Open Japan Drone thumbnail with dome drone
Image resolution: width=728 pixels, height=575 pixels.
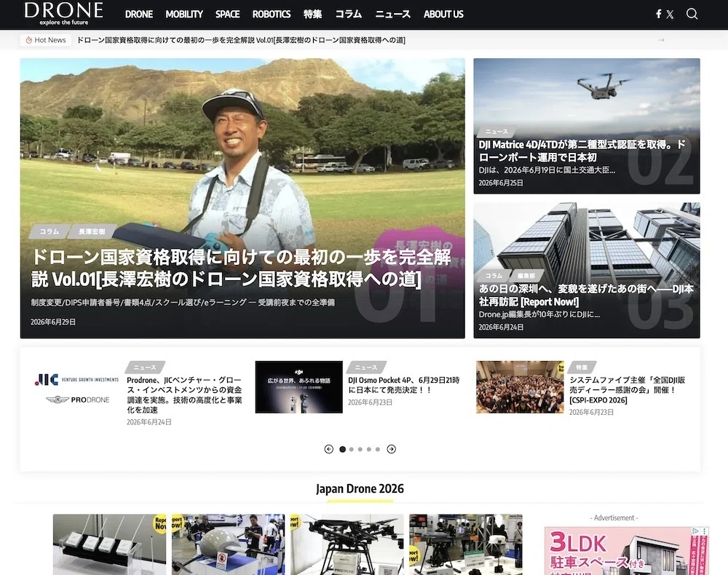[229, 544]
